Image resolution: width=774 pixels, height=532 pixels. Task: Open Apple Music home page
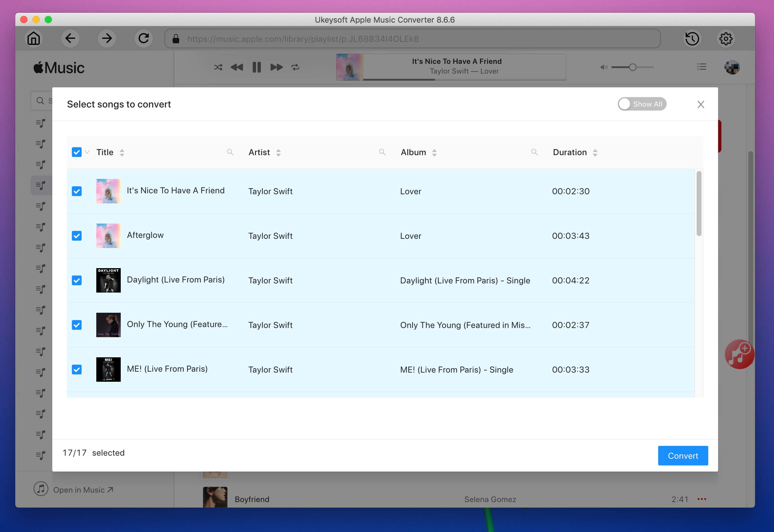coord(33,38)
